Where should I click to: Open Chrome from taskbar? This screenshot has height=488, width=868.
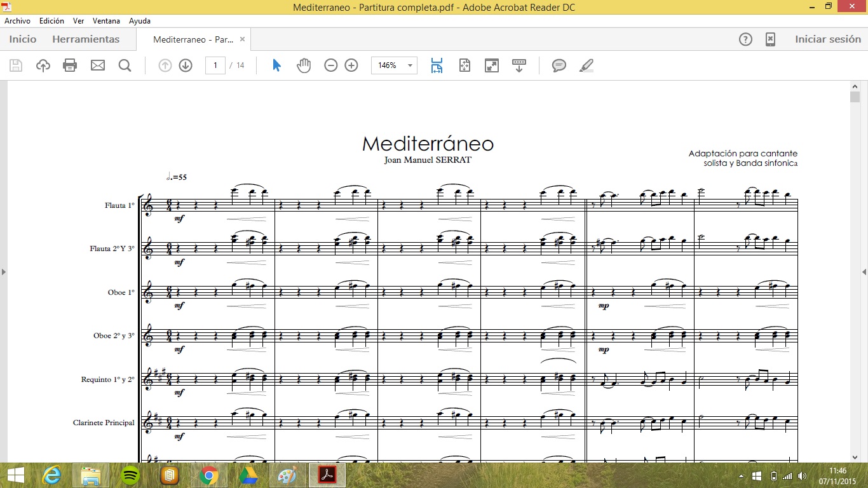(x=209, y=475)
